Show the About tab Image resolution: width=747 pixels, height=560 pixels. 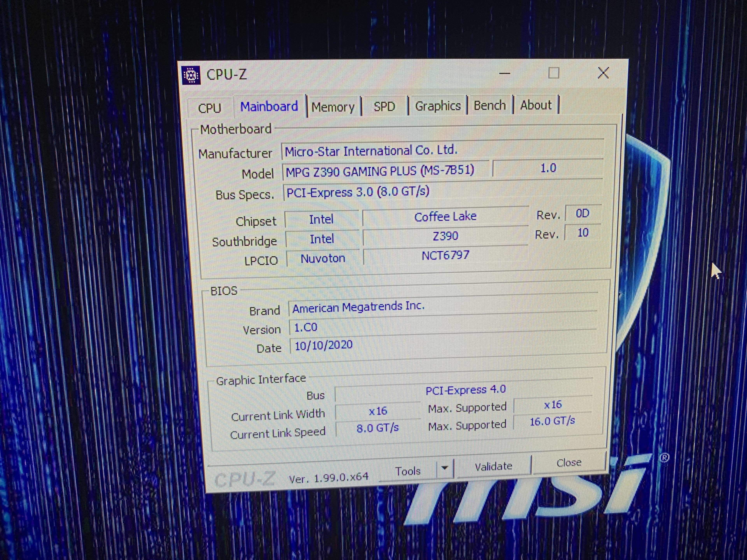[x=536, y=105]
